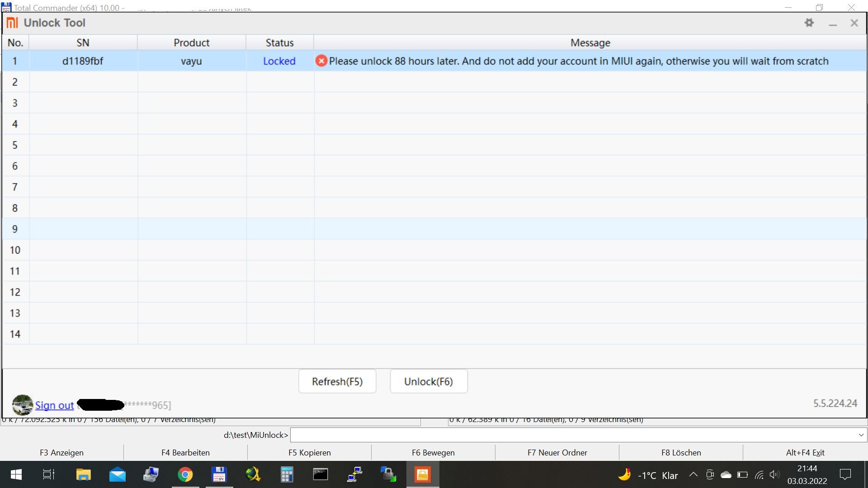Select the Status column header
This screenshot has width=868, height=488.
tap(280, 42)
